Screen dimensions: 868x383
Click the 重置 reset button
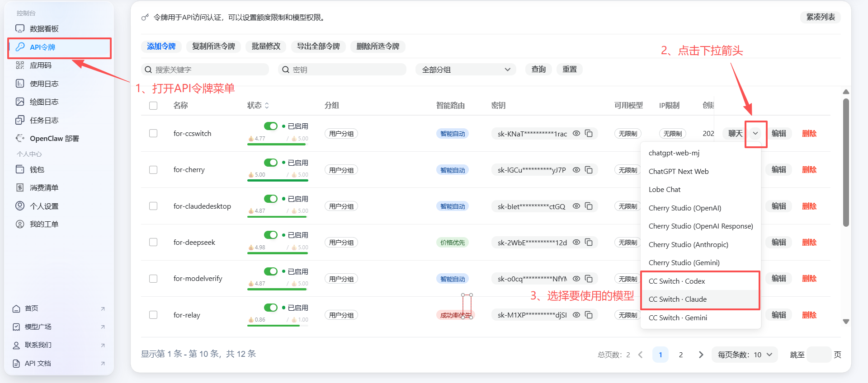[x=570, y=69]
